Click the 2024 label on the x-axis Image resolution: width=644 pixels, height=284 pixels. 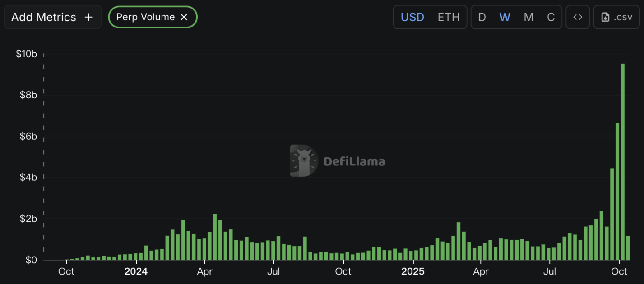point(136,271)
